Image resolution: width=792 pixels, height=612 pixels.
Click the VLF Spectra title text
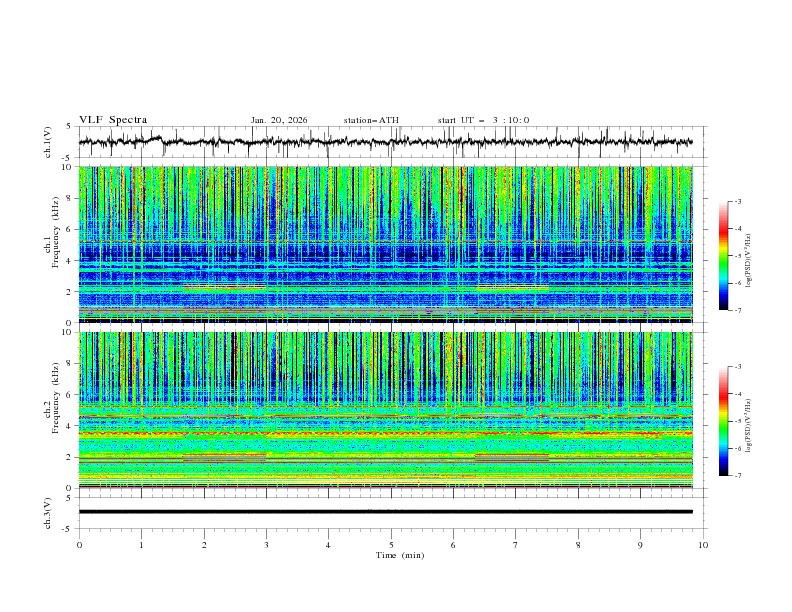pyautogui.click(x=113, y=120)
